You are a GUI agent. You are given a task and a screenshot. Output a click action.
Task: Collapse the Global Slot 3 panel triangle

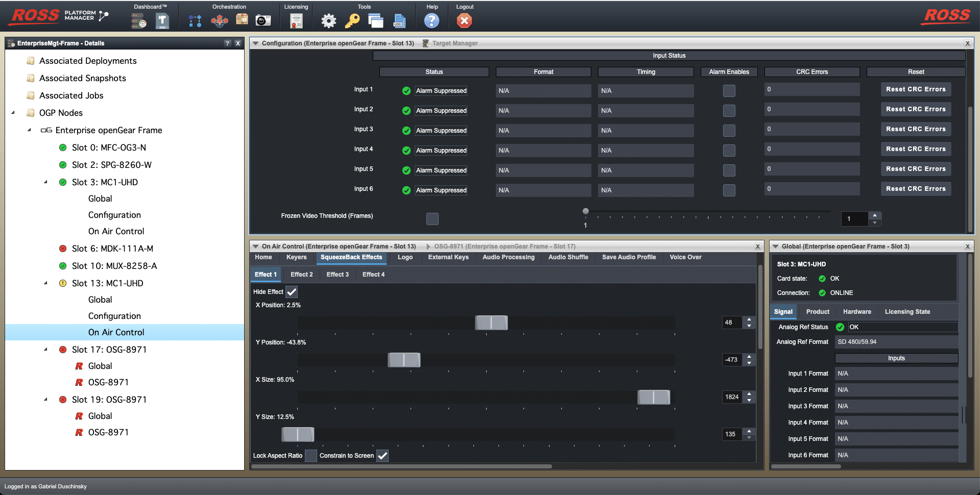(775, 246)
